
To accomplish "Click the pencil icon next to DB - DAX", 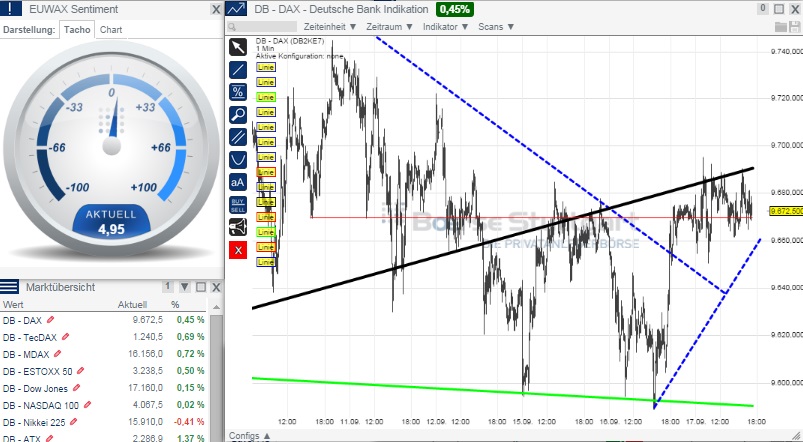I will tap(50, 320).
